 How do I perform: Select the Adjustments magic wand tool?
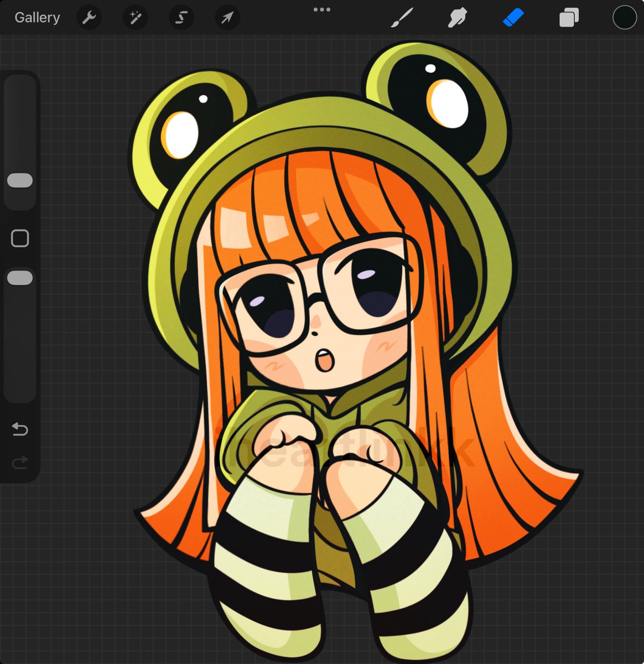[134, 17]
